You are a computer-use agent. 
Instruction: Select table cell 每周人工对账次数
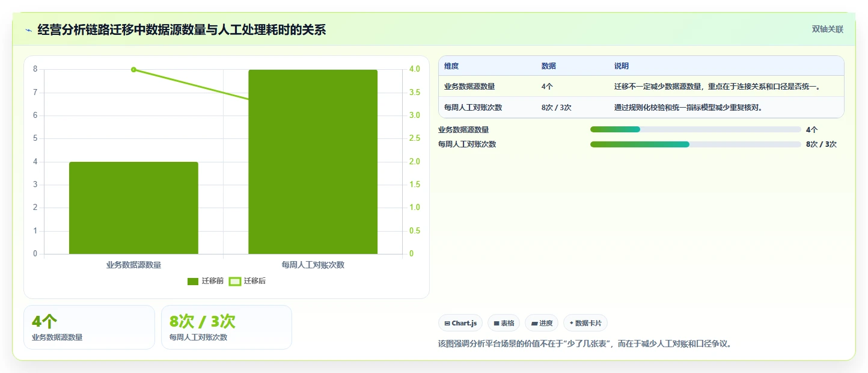(x=473, y=108)
